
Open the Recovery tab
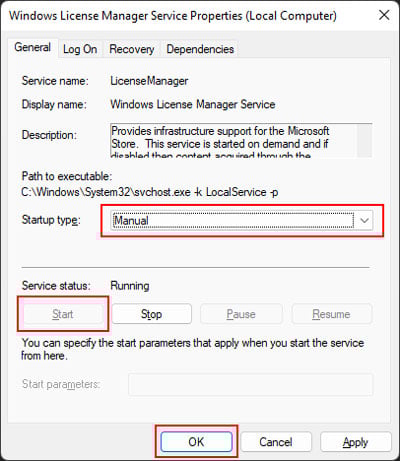132,49
